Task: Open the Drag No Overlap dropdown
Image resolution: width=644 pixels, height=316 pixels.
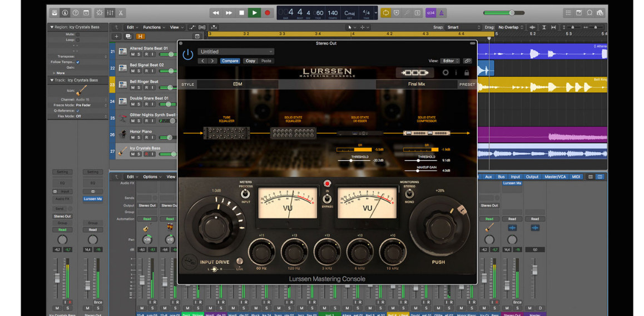Action: 511,27
